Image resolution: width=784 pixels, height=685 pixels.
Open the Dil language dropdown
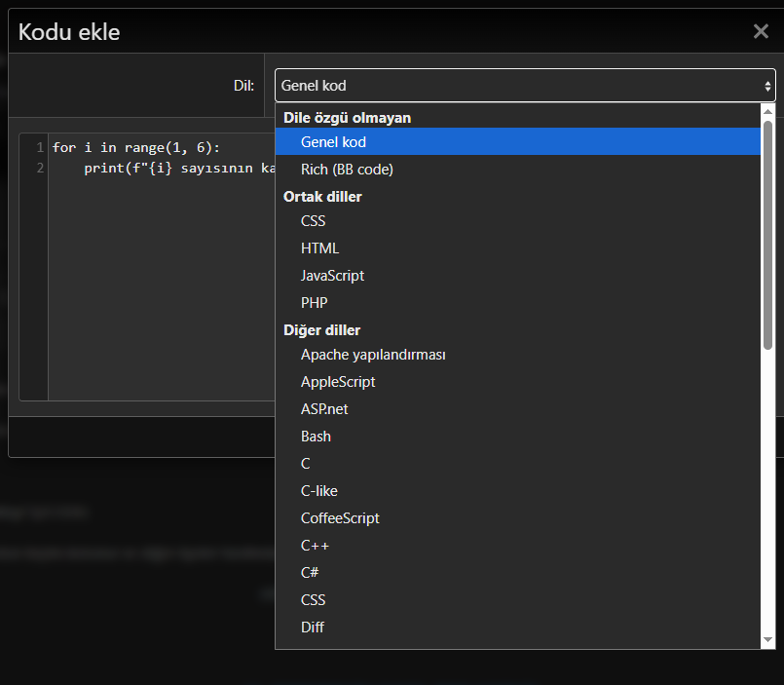pyautogui.click(x=525, y=86)
